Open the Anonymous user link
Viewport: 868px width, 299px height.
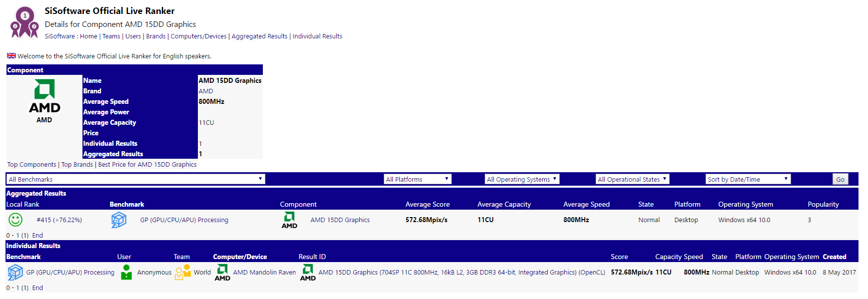(154, 272)
